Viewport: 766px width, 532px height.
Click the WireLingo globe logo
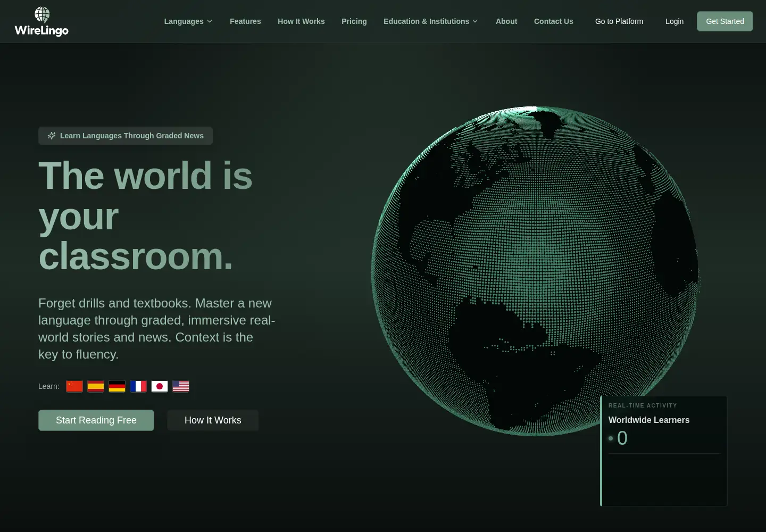(41, 21)
